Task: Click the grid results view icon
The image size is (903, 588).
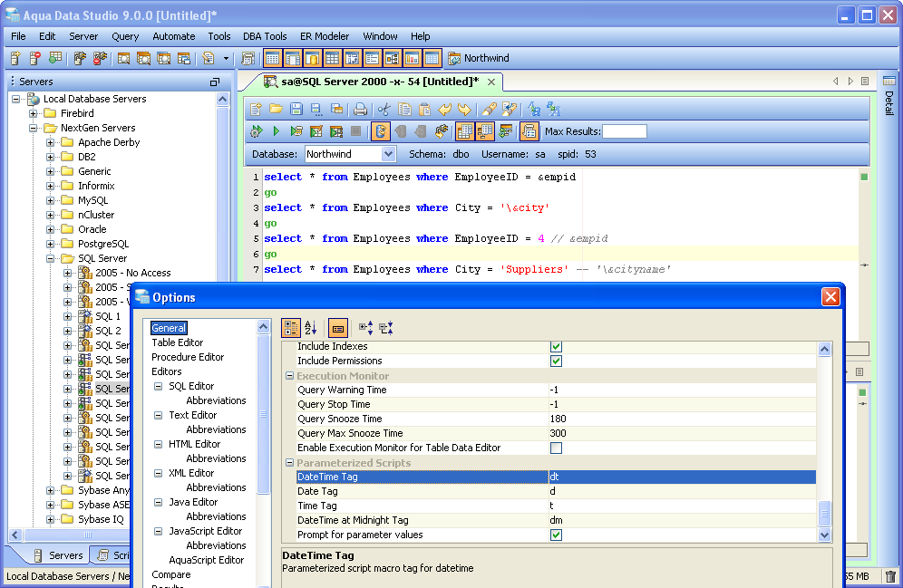Action: click(x=464, y=131)
